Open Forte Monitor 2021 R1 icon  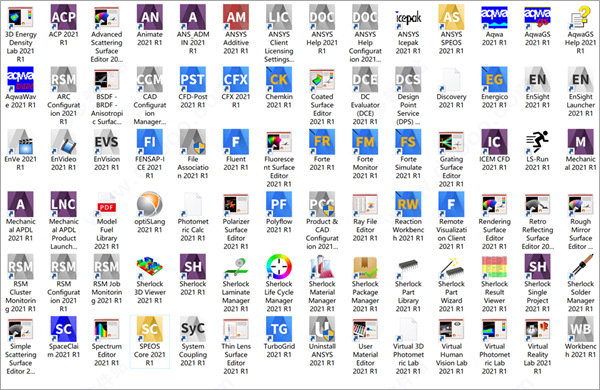[365, 142]
